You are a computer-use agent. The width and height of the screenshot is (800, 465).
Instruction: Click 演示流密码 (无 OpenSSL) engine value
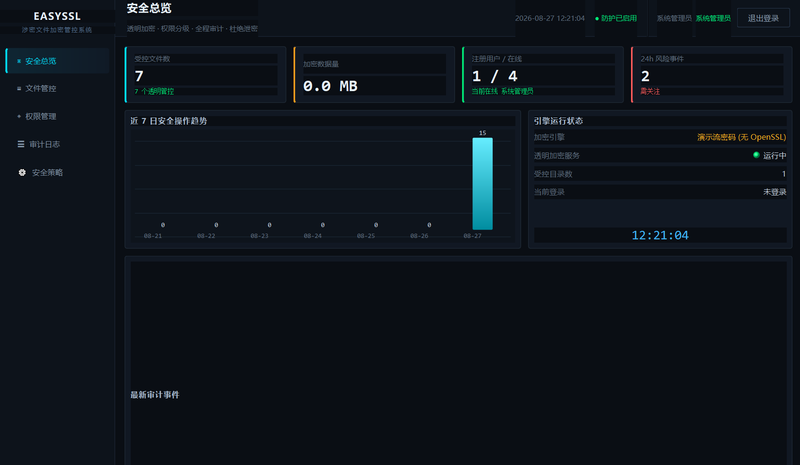pos(741,137)
